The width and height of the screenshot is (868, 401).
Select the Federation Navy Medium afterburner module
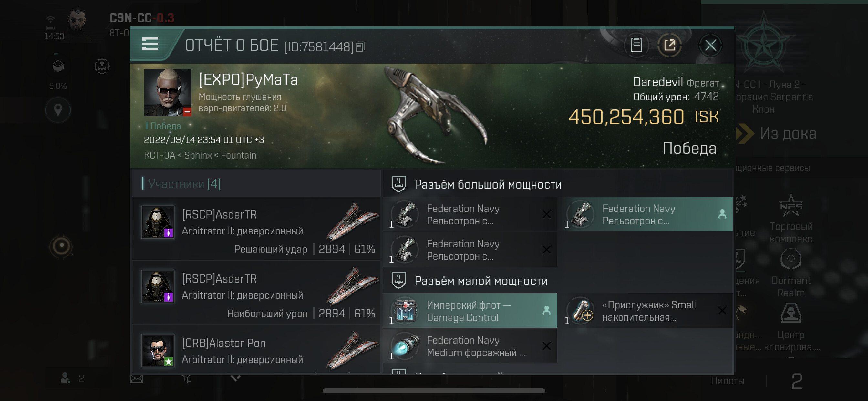click(470, 346)
